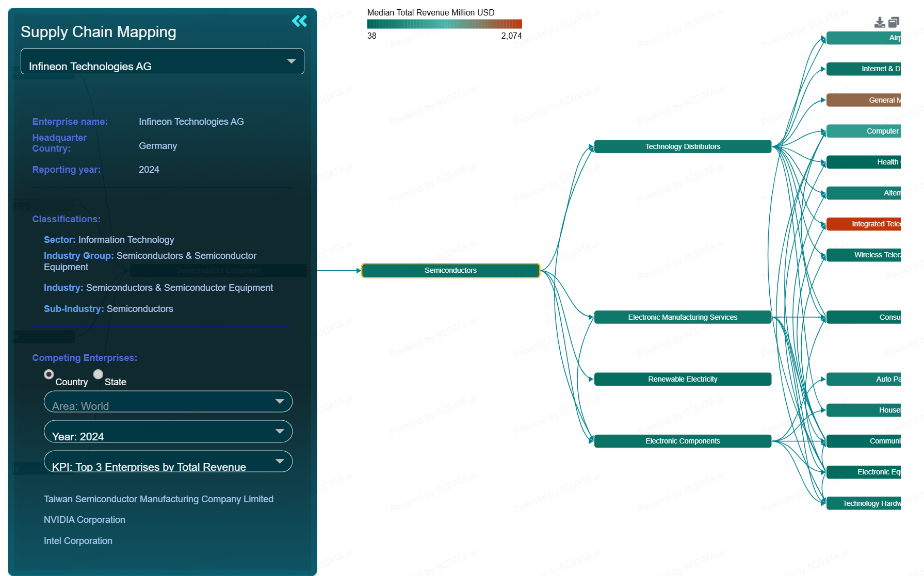Click the Renewable Electricity node

click(x=683, y=380)
